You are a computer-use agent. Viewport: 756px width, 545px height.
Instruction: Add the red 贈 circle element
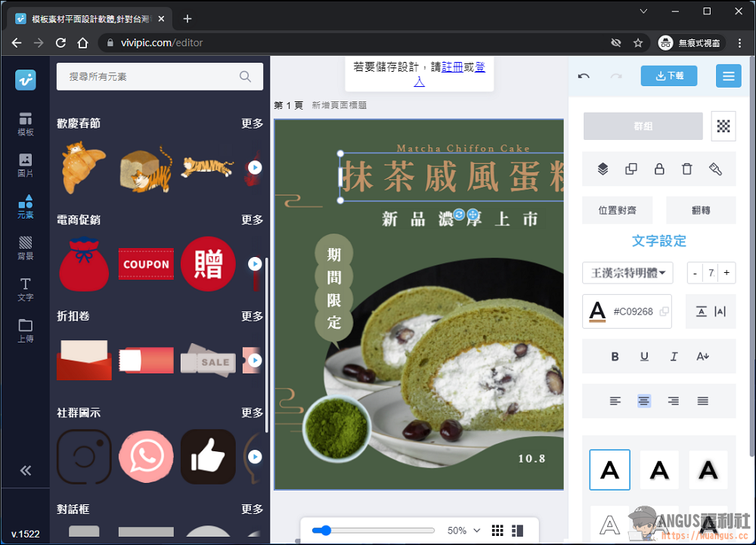[x=209, y=264]
